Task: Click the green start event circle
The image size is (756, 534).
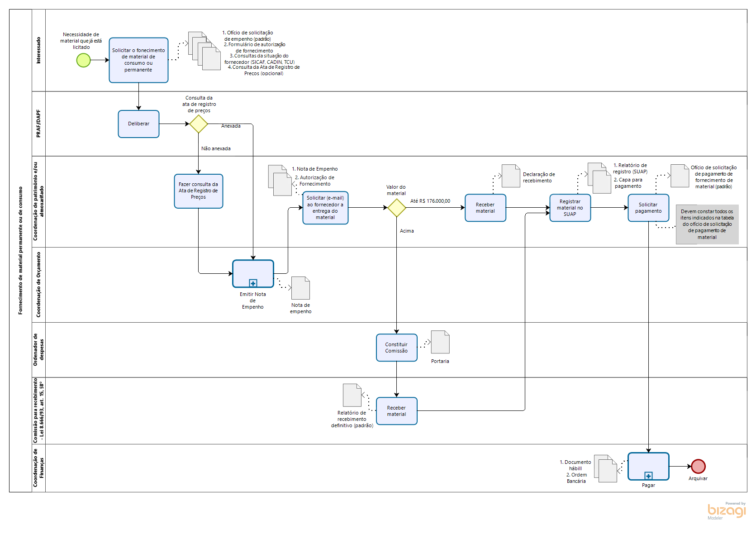Action: pos(83,60)
